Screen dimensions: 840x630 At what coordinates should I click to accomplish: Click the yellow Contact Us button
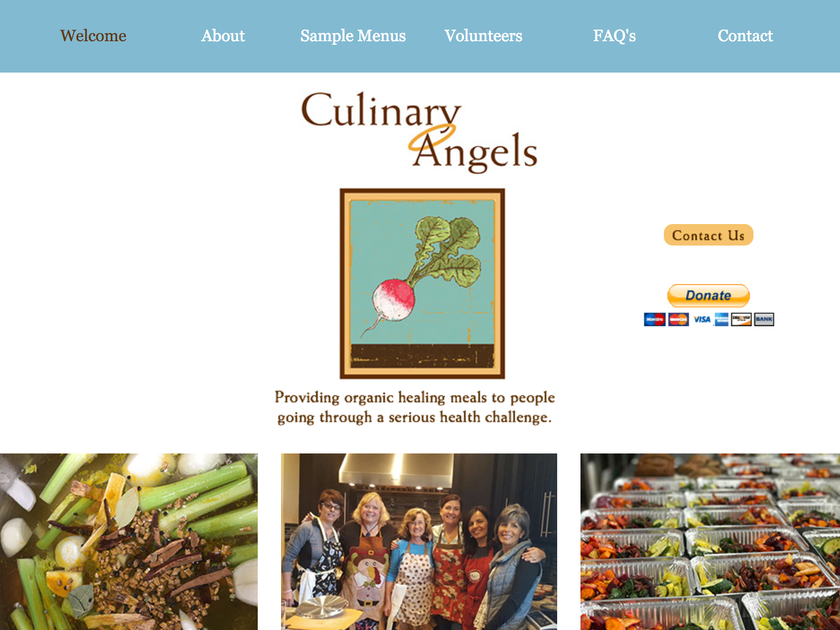pyautogui.click(x=708, y=235)
